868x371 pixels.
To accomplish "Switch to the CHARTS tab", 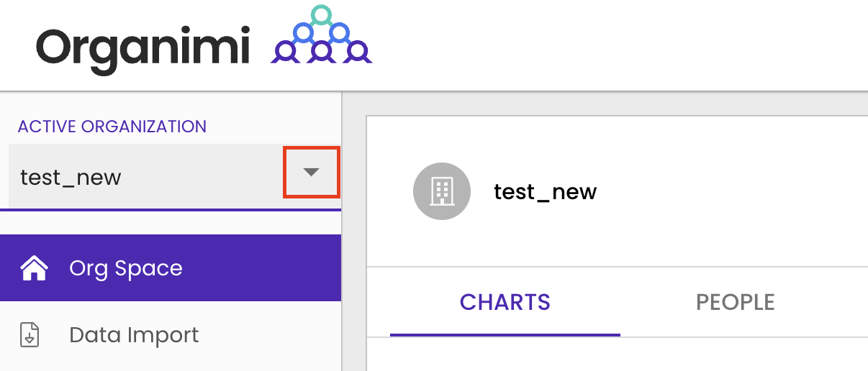I will coord(505,302).
